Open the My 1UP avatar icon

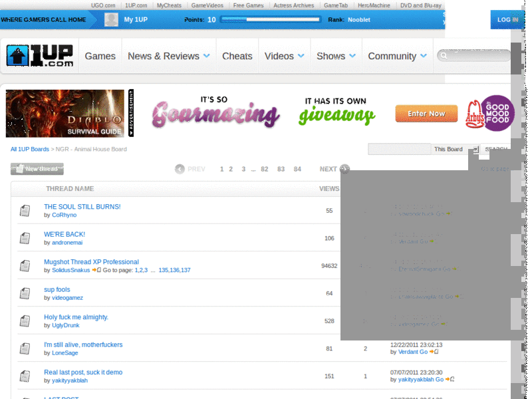111,20
